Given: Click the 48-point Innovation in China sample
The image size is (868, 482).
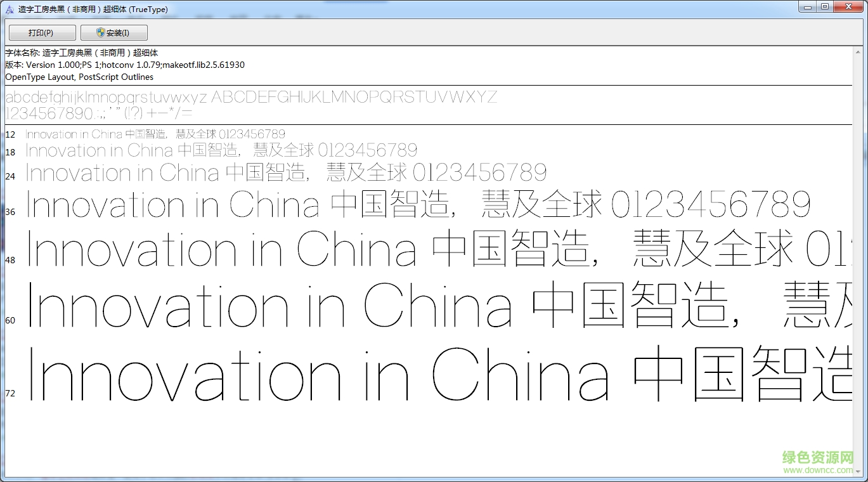Looking at the screenshot, I should [439, 249].
